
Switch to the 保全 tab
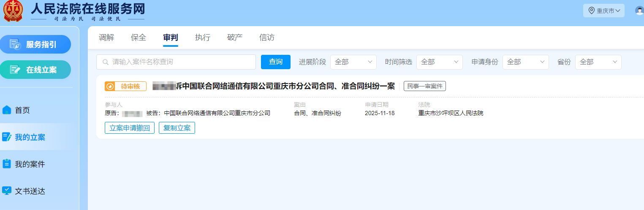pos(139,38)
